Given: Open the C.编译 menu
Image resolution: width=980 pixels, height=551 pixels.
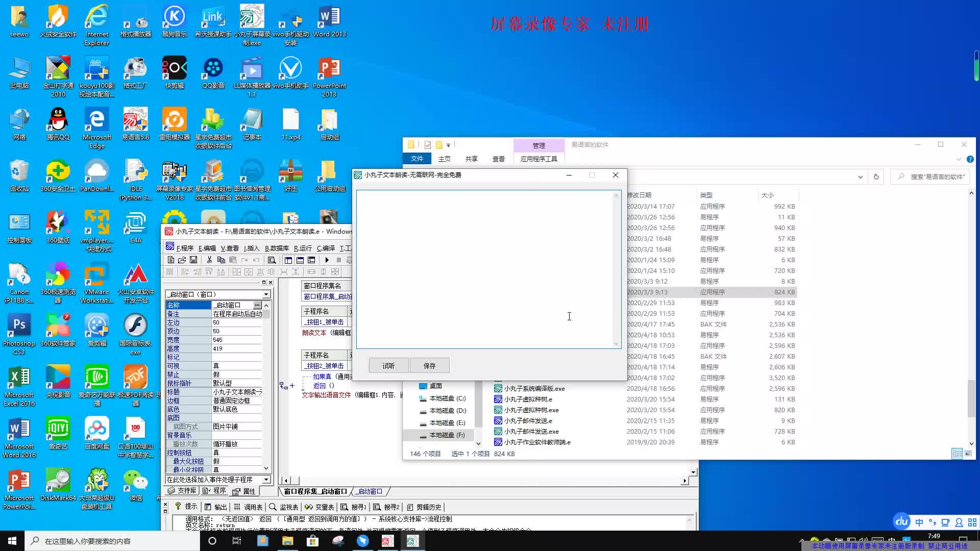Looking at the screenshot, I should click(x=326, y=248).
